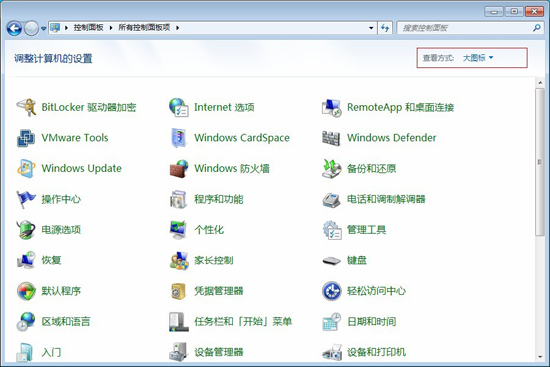Open the 日期和时间 calendar icon
550x367 pixels.
coord(331,321)
